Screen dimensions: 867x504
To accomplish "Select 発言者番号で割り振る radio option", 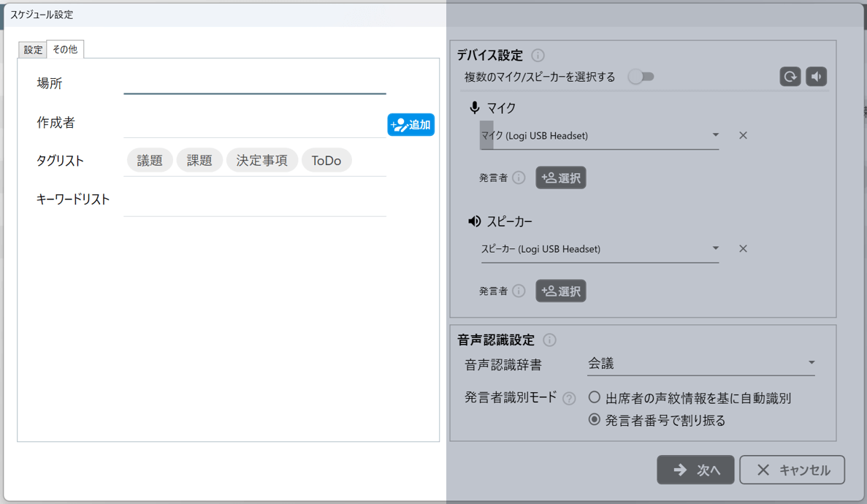I will click(x=595, y=419).
